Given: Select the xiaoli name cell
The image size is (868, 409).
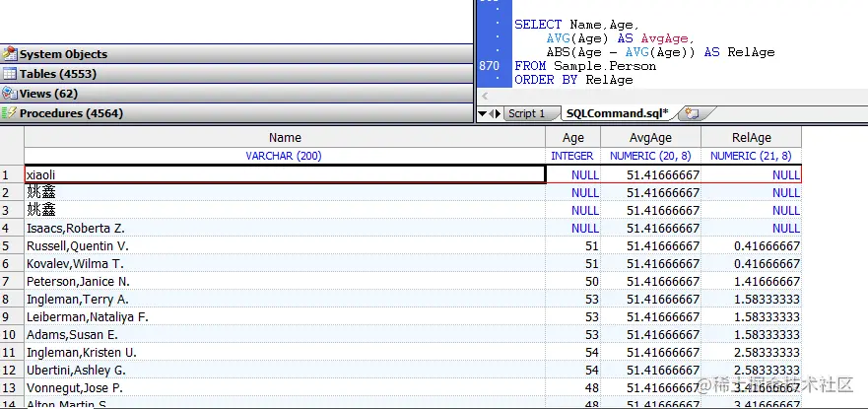Looking at the screenshot, I should (285, 174).
